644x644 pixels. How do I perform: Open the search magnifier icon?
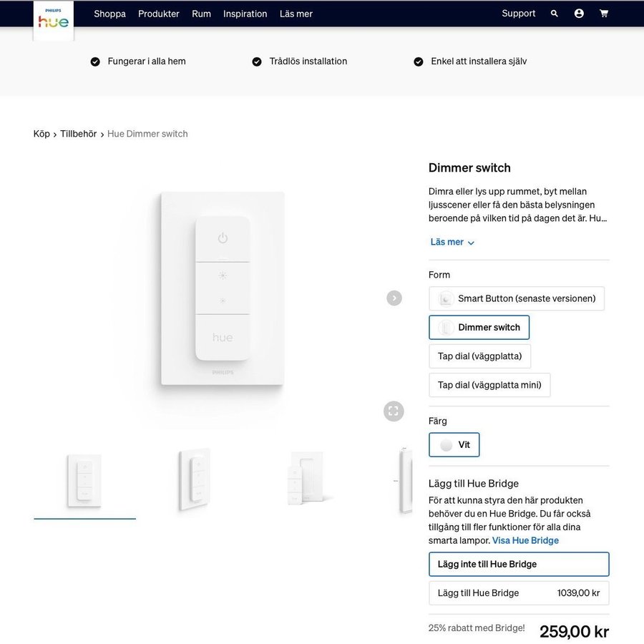pyautogui.click(x=554, y=14)
